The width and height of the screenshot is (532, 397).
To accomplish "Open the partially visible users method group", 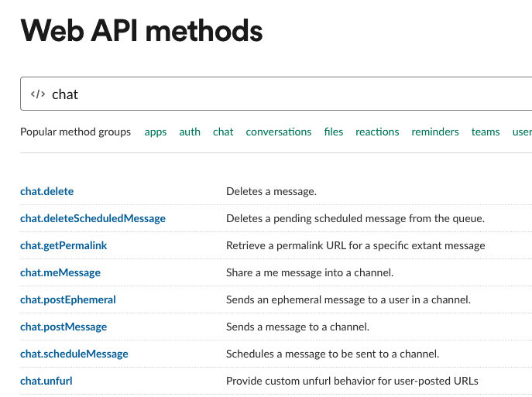I will [522, 132].
